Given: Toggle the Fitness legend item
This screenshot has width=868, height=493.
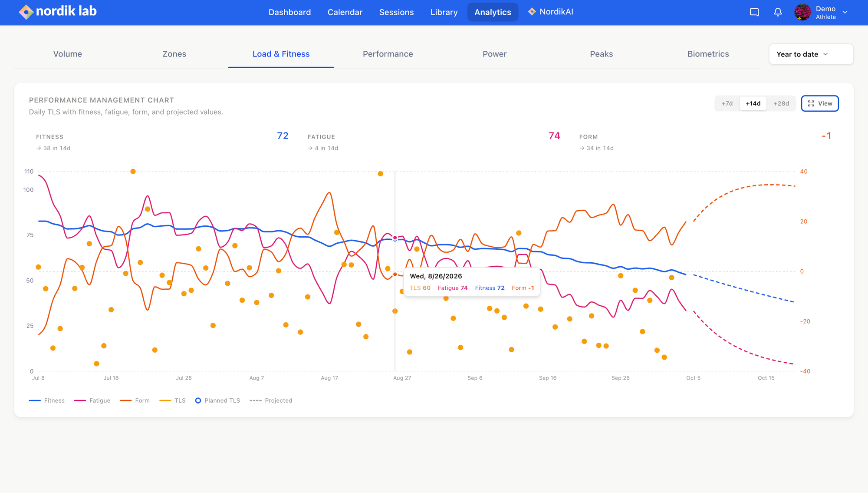Looking at the screenshot, I should [x=47, y=400].
